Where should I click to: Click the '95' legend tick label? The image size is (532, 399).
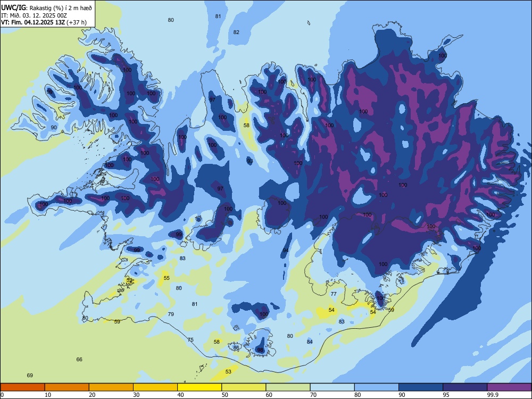click(446, 395)
